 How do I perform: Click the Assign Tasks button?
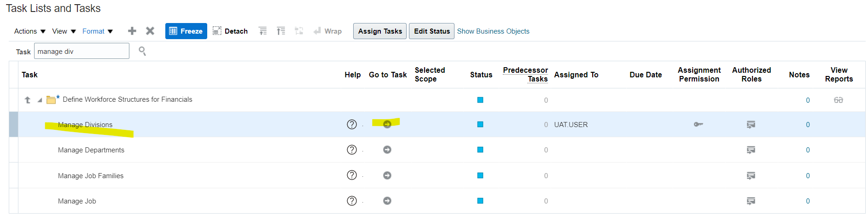(380, 31)
